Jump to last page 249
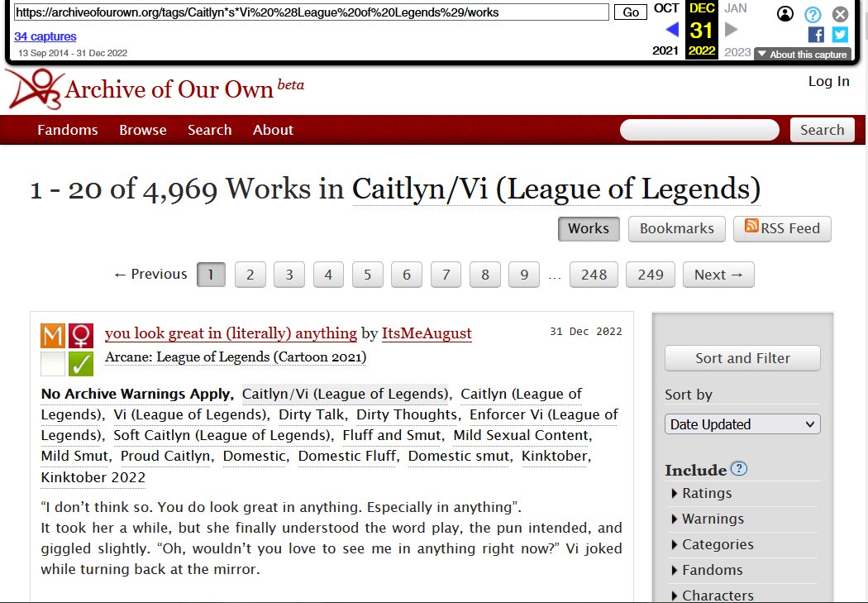868x603 pixels. (x=651, y=275)
